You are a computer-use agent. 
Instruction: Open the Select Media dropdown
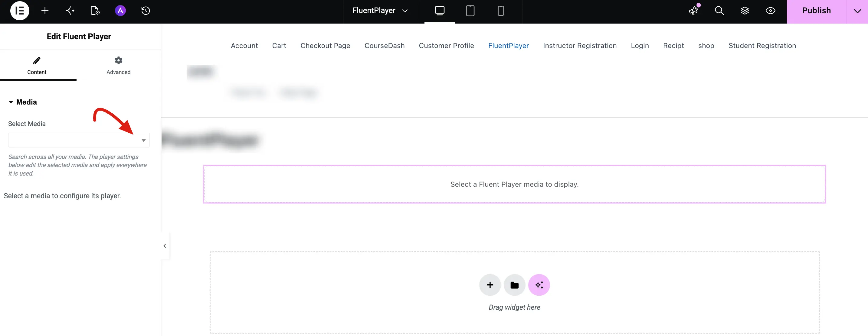point(79,140)
